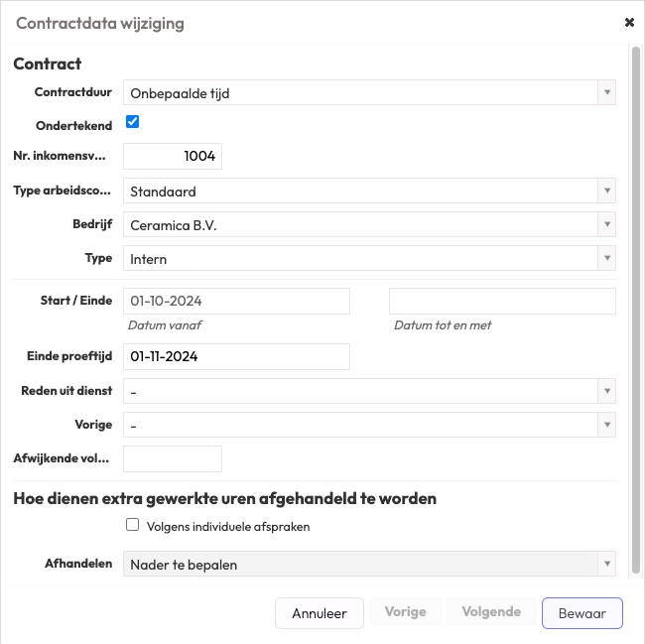Uncheck the Ondertekend checkbox

pos(132,122)
